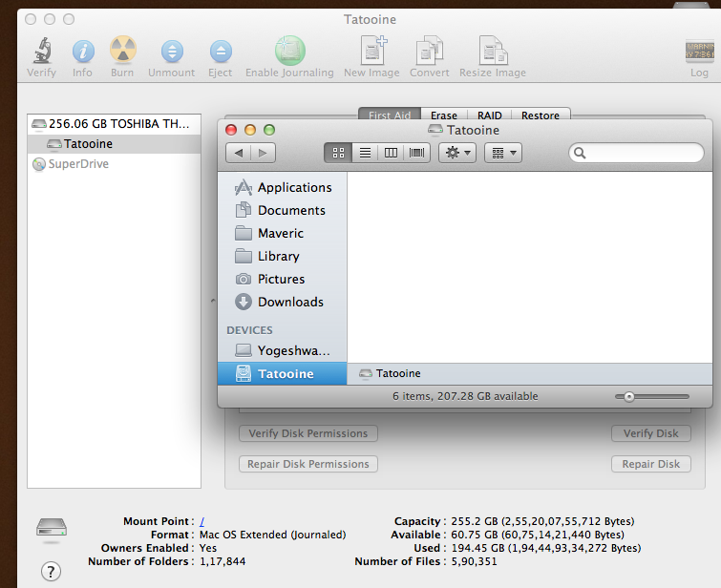The image size is (721, 588).
Task: Click the Finder window title proxy icon
Action: (435, 130)
